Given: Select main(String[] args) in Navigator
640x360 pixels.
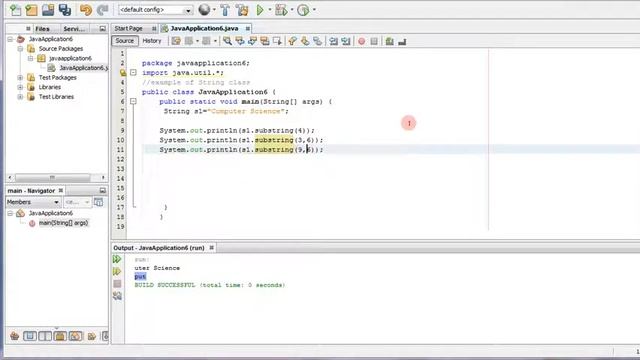Looking at the screenshot, I should [x=63, y=223].
